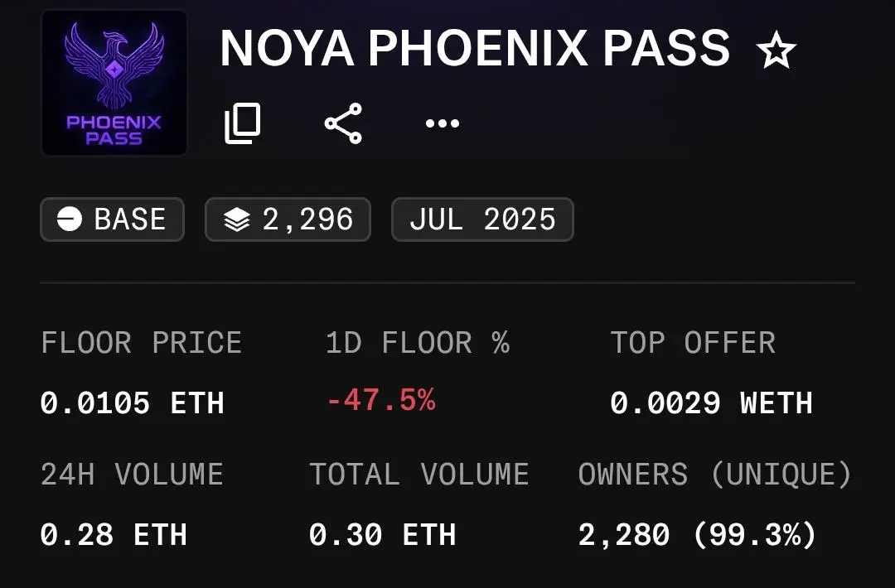The image size is (895, 588).
Task: Open the three-dot more options menu
Action: coord(443,123)
